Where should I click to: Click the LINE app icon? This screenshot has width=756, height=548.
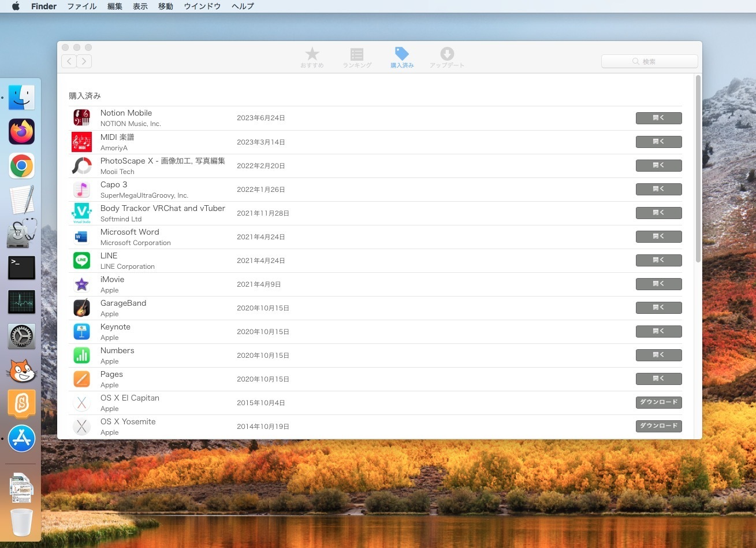coord(81,261)
